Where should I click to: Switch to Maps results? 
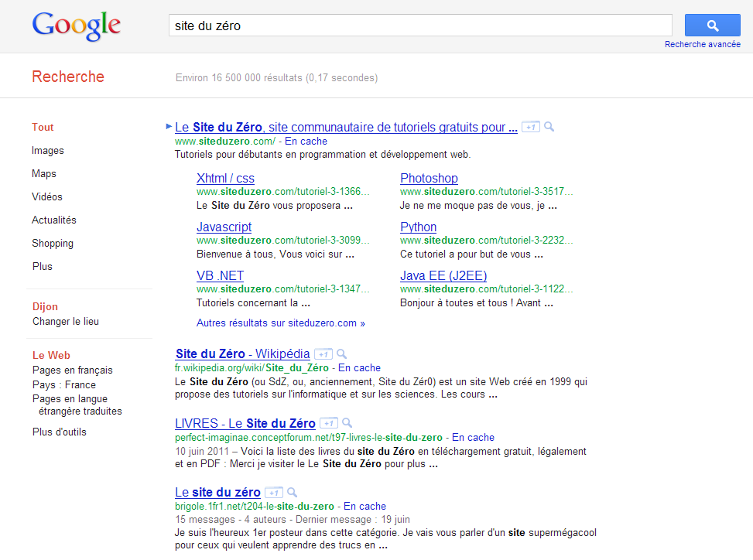point(43,174)
